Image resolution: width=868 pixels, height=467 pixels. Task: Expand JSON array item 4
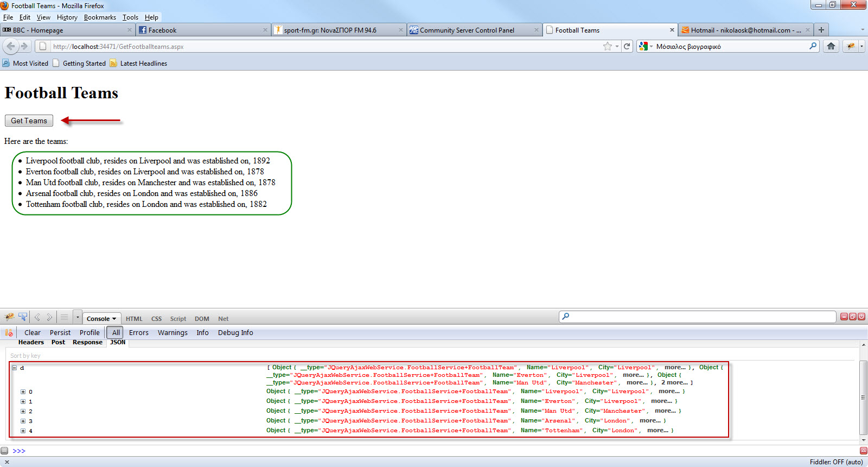[x=23, y=431]
